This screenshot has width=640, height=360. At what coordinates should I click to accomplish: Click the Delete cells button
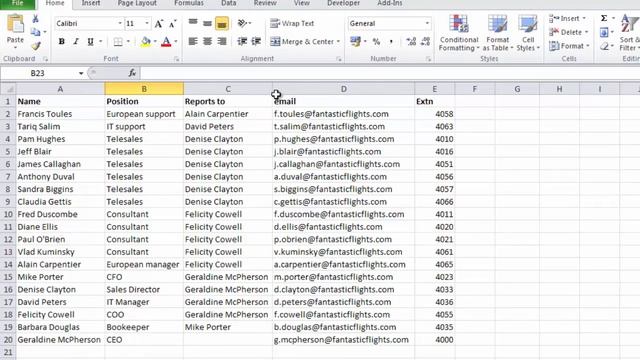(568, 32)
